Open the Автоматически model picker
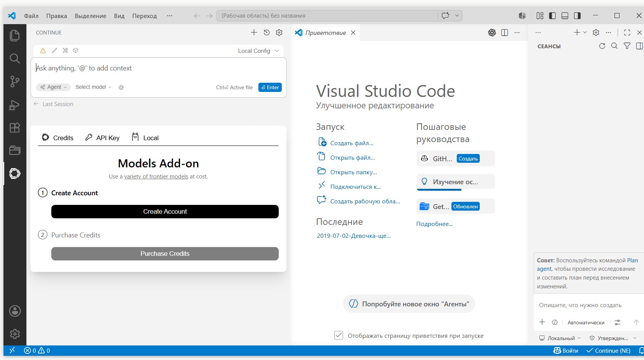This screenshot has height=360, width=644. point(586,322)
